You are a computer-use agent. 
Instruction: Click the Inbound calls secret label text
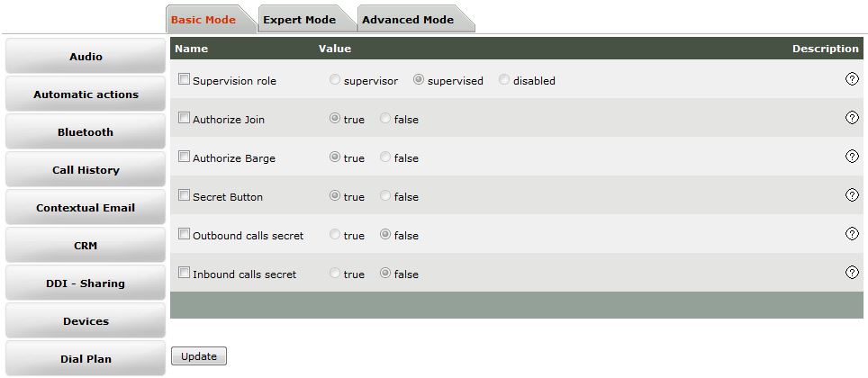tap(244, 274)
